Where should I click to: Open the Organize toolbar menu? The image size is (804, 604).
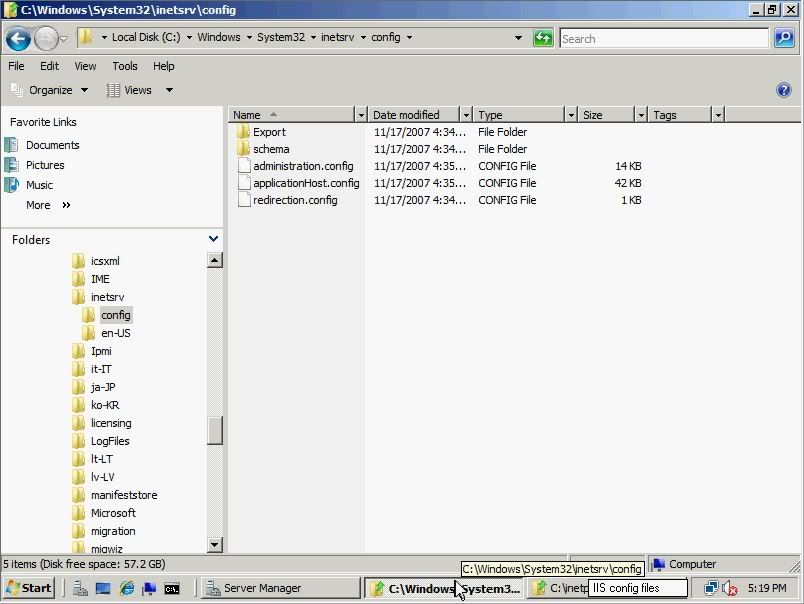(x=49, y=90)
